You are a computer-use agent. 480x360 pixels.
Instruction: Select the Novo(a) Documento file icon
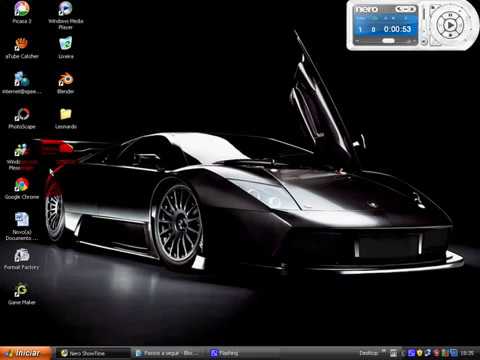coord(22,227)
